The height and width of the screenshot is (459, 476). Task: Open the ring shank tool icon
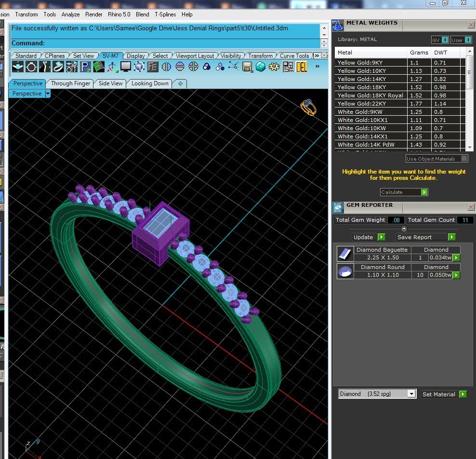pyautogui.click(x=45, y=67)
